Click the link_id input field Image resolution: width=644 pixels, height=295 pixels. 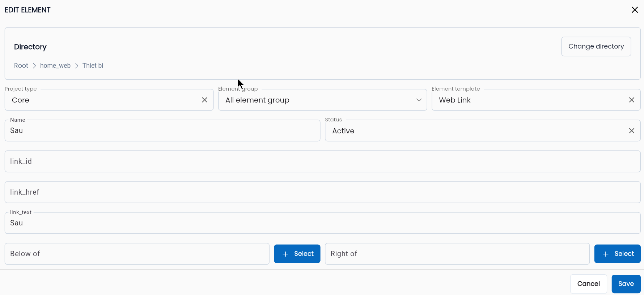point(322,161)
